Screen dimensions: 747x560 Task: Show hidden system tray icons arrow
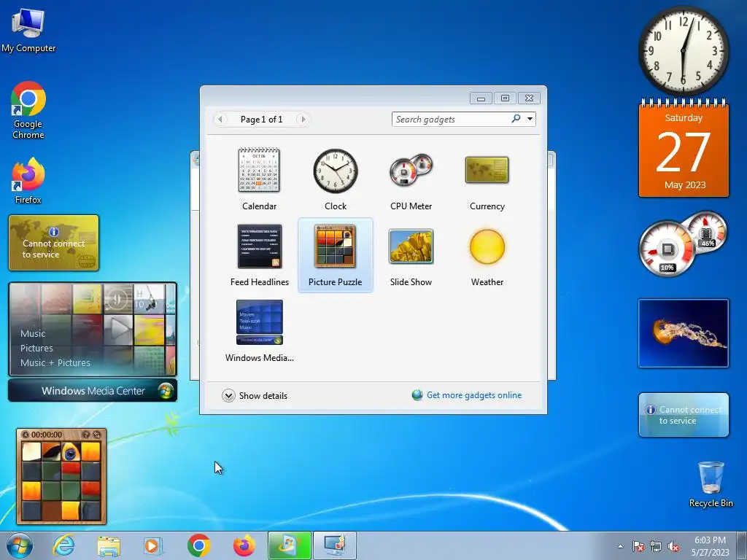620,546
